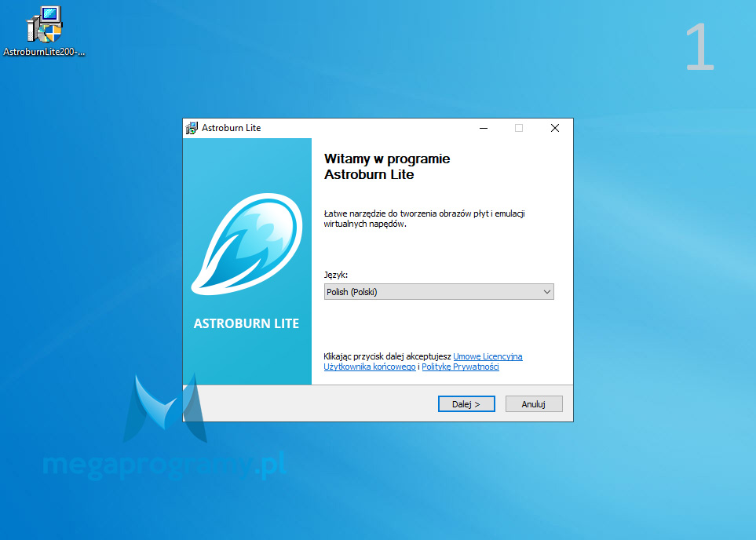The width and height of the screenshot is (756, 540).
Task: Click the Astroburn flame logo image
Action: click(x=247, y=244)
